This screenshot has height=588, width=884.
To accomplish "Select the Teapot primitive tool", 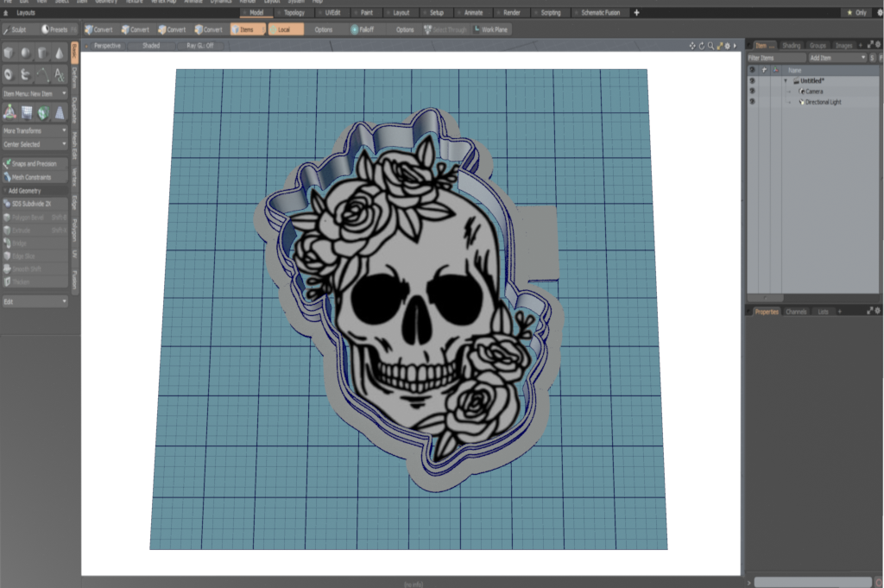I will coord(26,74).
